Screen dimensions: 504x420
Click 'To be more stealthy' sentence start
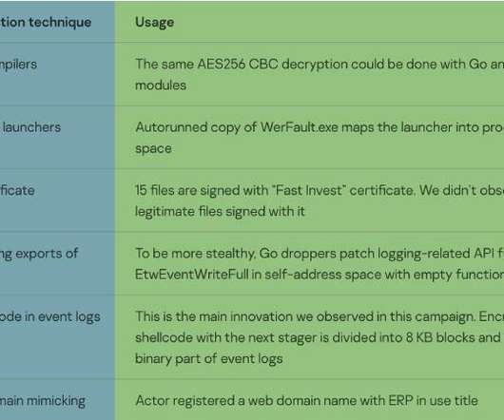pyautogui.click(x=195, y=254)
